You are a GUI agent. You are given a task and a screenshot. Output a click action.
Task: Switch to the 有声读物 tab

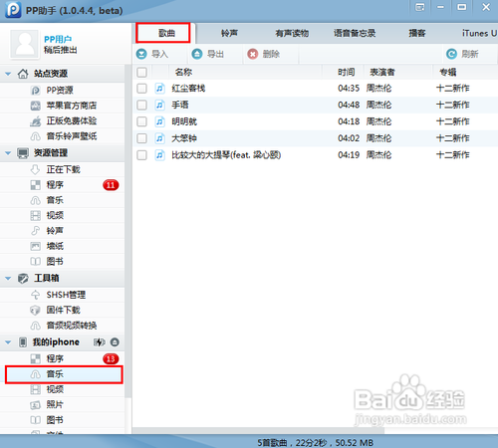tap(292, 33)
